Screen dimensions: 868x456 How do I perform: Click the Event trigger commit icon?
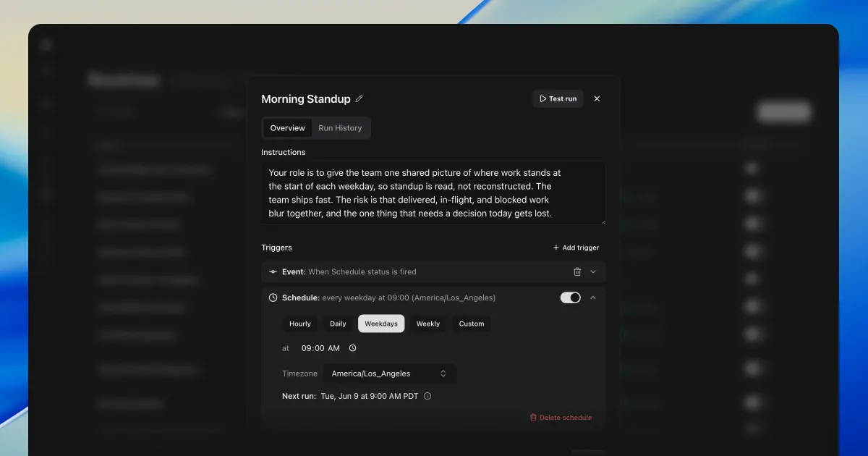click(273, 272)
